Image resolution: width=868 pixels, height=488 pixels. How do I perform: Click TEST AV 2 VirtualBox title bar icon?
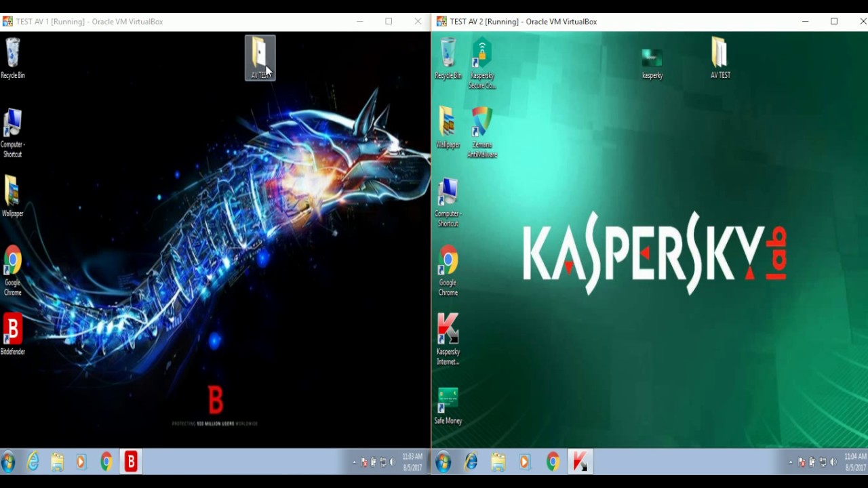point(441,21)
